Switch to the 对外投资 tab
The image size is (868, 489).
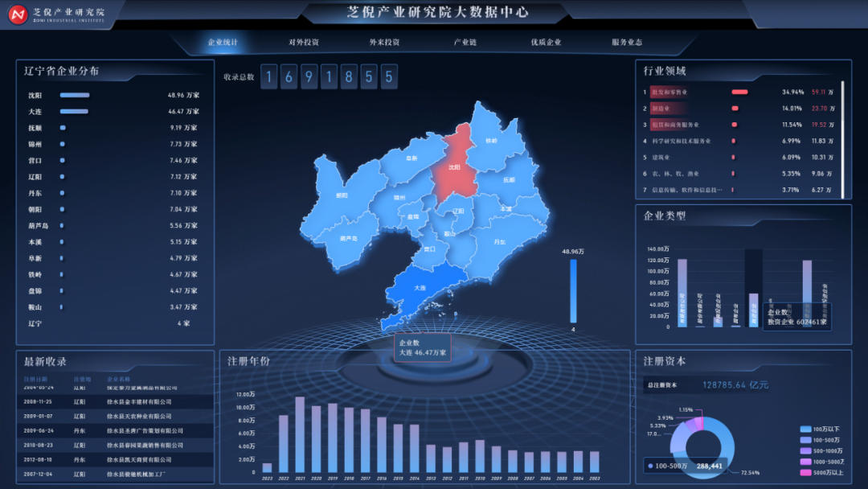(304, 42)
